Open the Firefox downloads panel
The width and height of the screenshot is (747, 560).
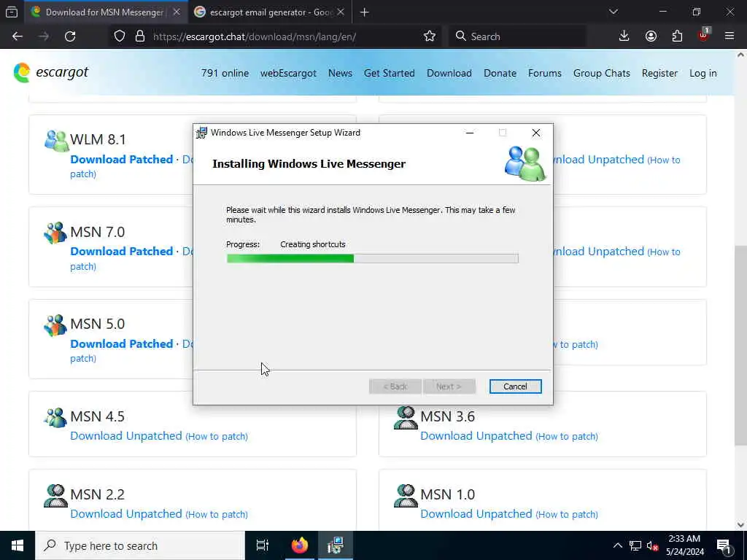624,36
